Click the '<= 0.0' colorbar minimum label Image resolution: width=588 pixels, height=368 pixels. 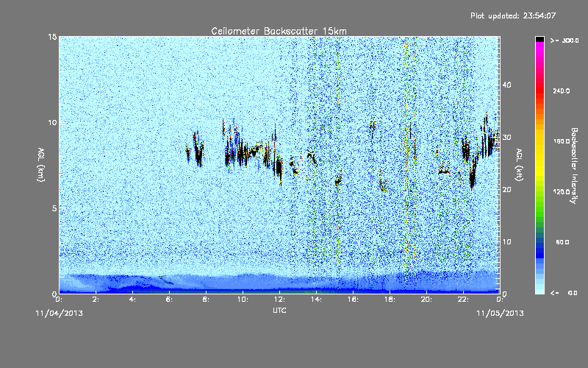coord(564,293)
